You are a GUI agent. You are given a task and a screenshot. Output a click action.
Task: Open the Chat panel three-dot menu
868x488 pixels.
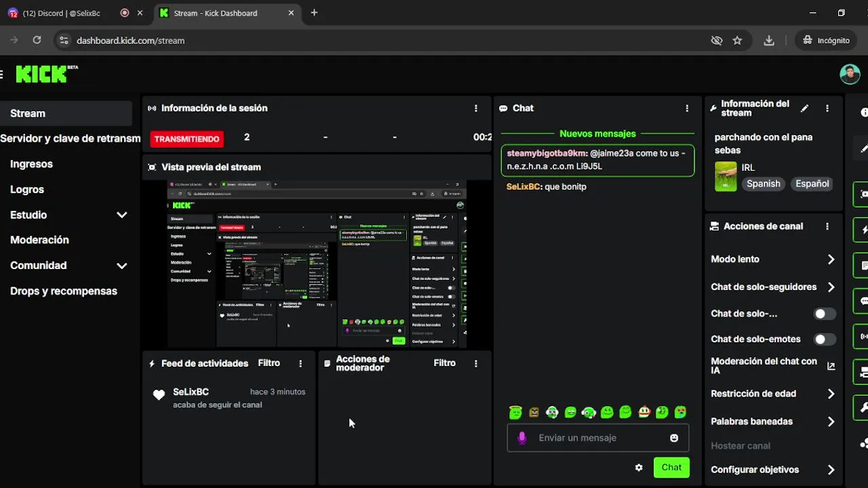tap(687, 108)
